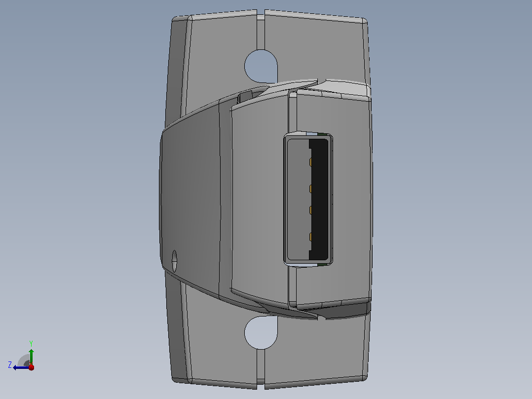Click the green Y axis arrow of triad
Viewport: 532px width, 399px height.
[x=31, y=356]
